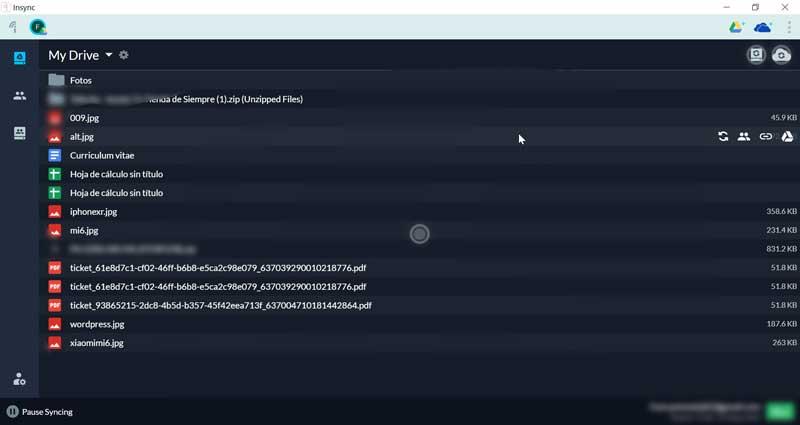The image size is (800, 425).
Task: Click the share people icon on alt.jpg row
Action: (x=744, y=137)
